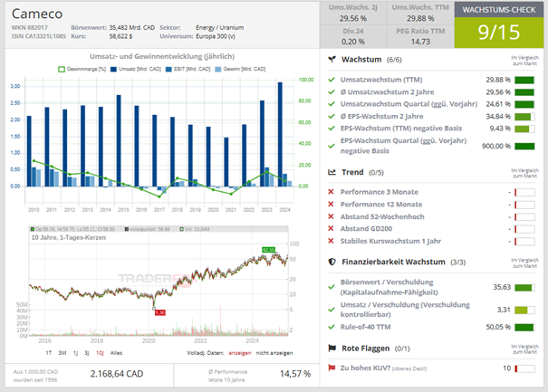Click the 35,63 Börsenwert/Verschuldung value
The width and height of the screenshot is (548, 392).
[502, 287]
